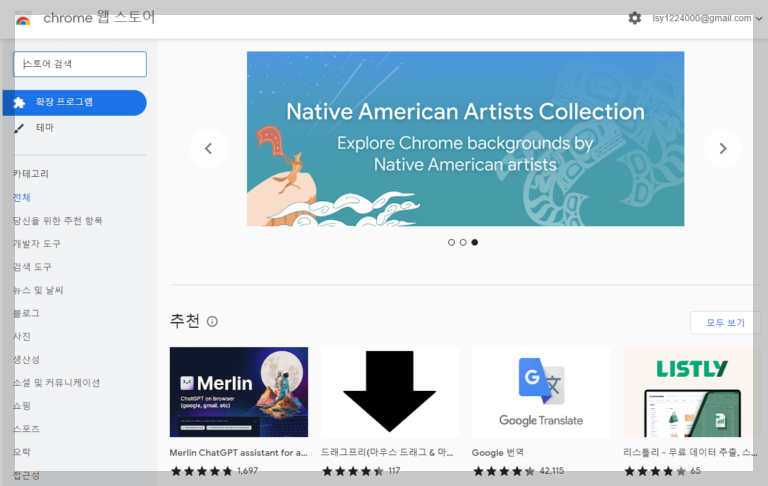Open 소셜 및 커뮤니케이션 category
The width and height of the screenshot is (768, 486).
(x=56, y=383)
